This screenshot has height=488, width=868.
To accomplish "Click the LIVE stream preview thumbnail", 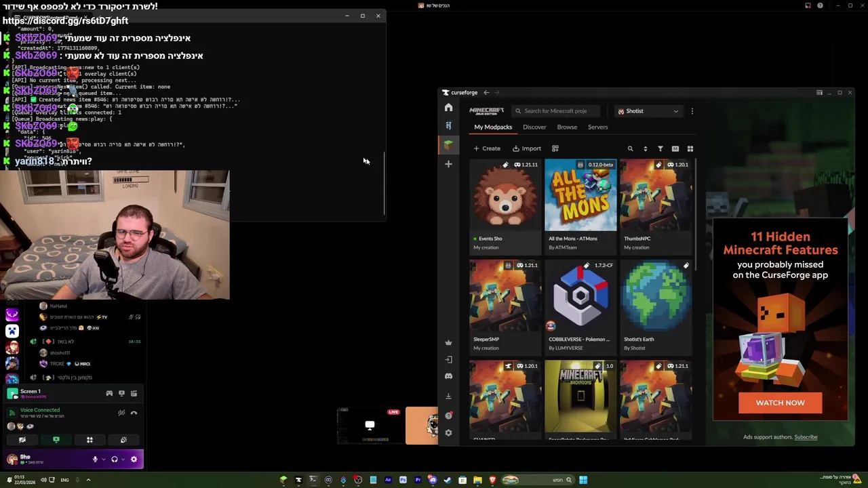I will (370, 426).
